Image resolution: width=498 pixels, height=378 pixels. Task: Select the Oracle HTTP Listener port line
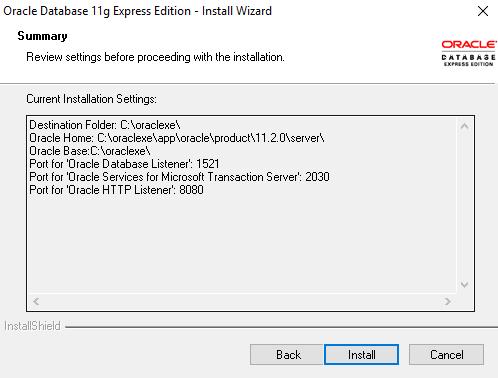pos(116,190)
